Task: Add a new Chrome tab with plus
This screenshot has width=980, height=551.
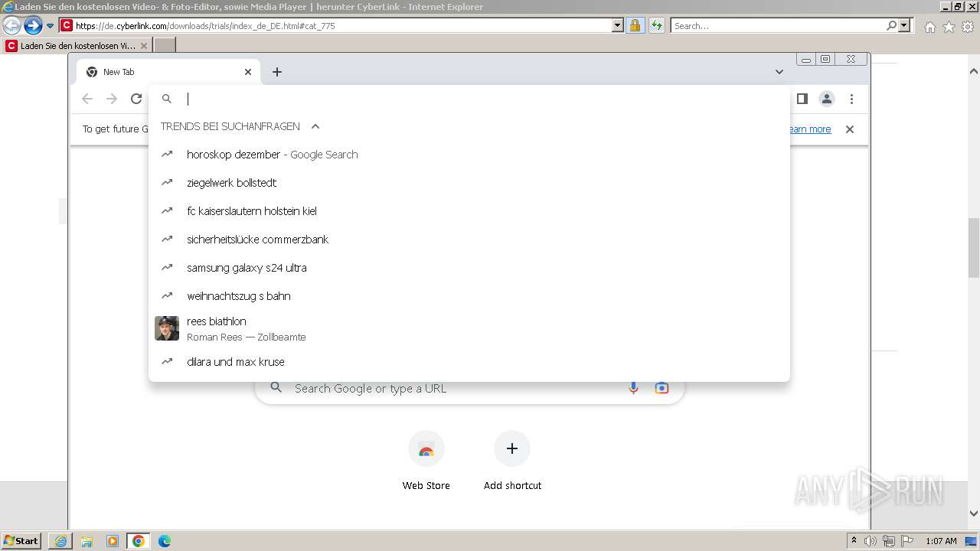Action: (x=277, y=72)
